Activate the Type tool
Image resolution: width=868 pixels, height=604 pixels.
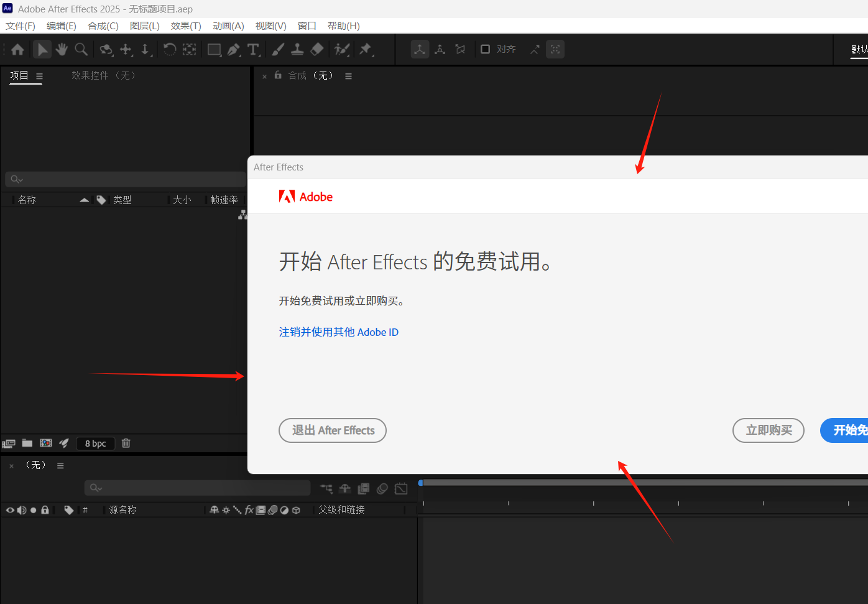[x=254, y=49]
